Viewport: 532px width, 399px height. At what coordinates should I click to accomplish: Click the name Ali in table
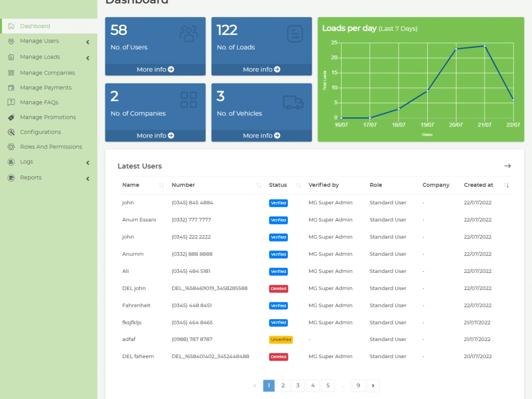(x=126, y=271)
